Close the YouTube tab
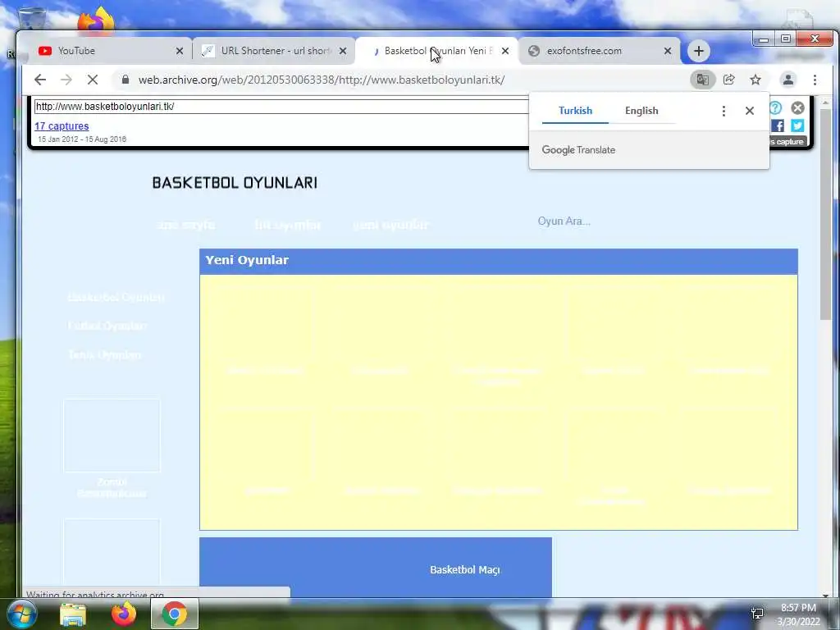Image resolution: width=840 pixels, height=630 pixels. [x=180, y=51]
